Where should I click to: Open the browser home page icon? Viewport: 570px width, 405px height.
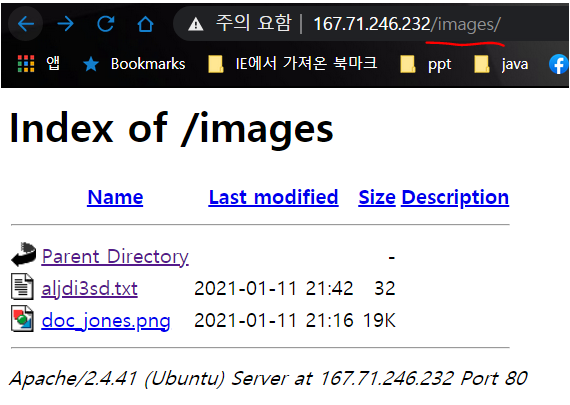145,24
